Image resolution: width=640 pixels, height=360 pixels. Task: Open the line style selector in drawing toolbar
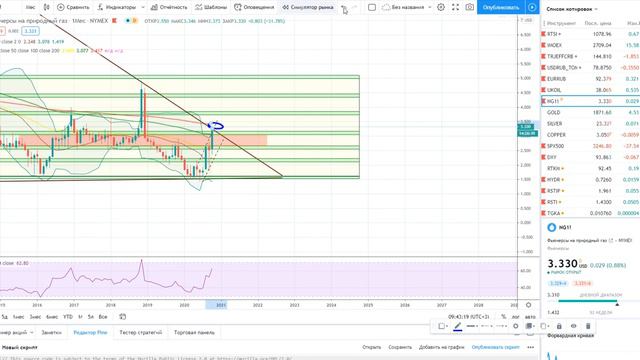click(487, 326)
